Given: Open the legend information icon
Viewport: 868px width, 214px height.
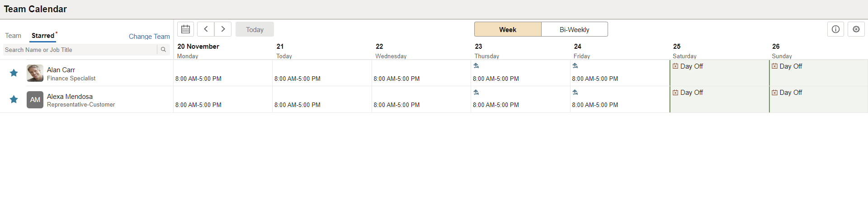Looking at the screenshot, I should click(835, 29).
